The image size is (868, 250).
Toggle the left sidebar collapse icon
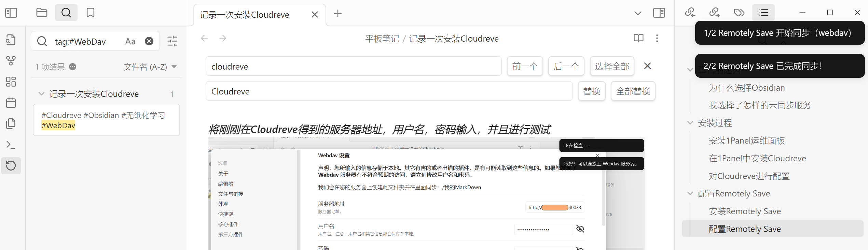[11, 13]
